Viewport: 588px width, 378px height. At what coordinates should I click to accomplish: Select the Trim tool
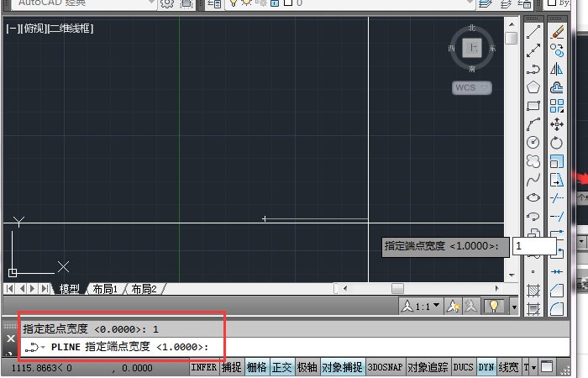point(557,197)
